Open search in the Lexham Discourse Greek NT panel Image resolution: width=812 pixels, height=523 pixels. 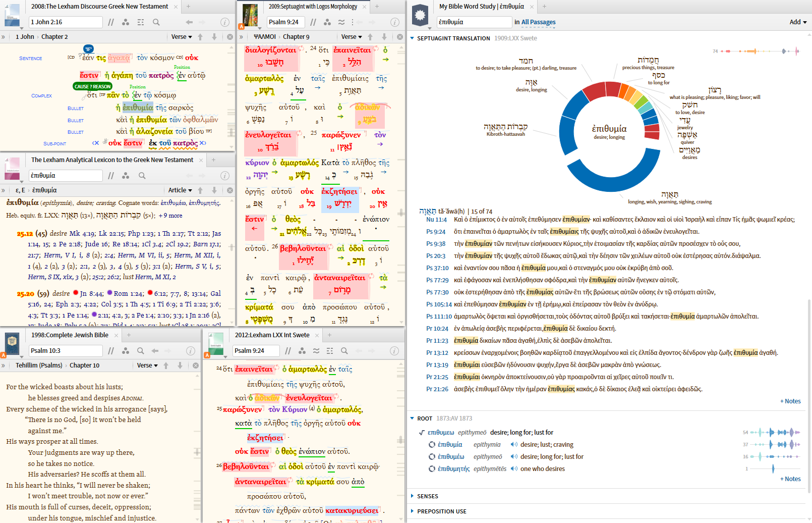[x=156, y=22]
